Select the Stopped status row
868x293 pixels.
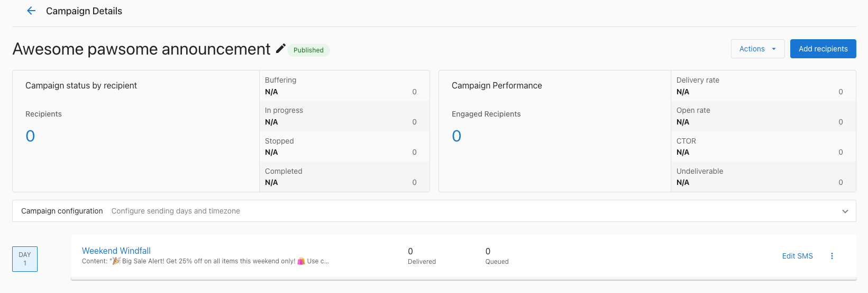coord(344,147)
